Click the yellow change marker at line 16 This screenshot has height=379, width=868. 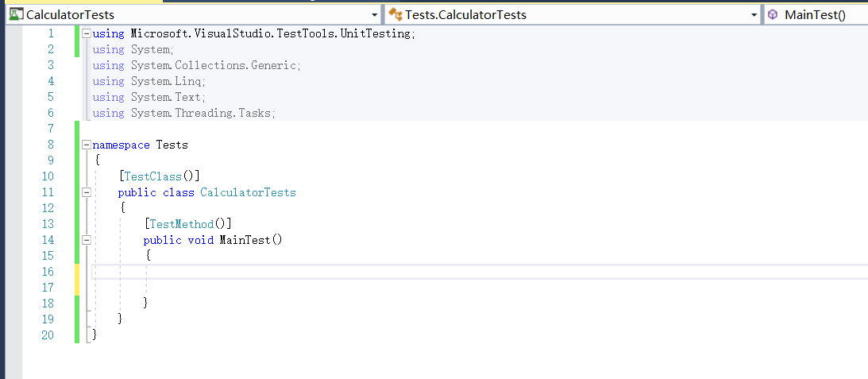pos(77,272)
